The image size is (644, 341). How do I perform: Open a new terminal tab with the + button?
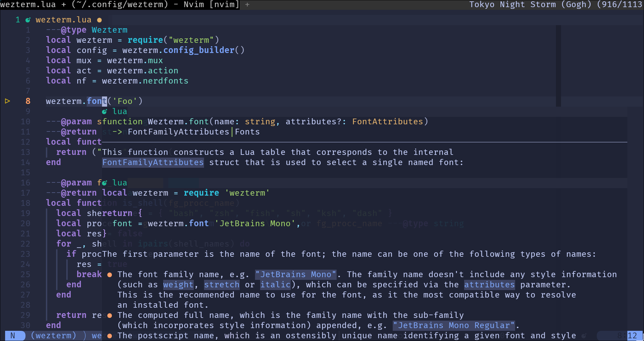[x=247, y=5]
